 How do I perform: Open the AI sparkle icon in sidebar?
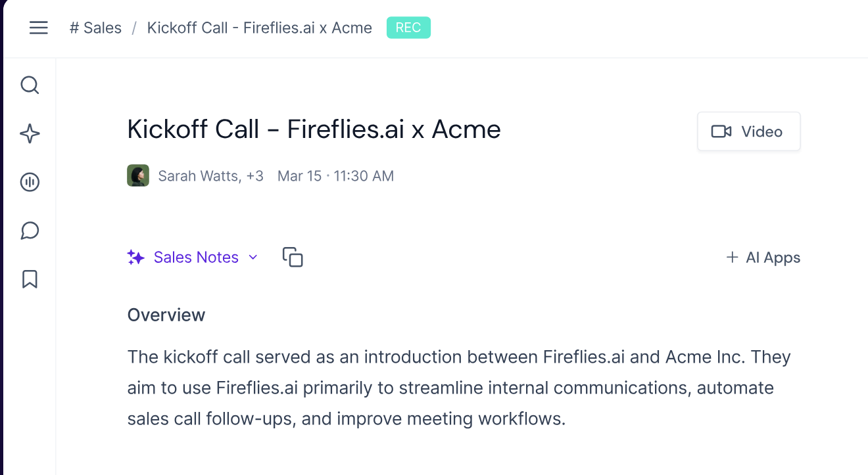click(30, 134)
